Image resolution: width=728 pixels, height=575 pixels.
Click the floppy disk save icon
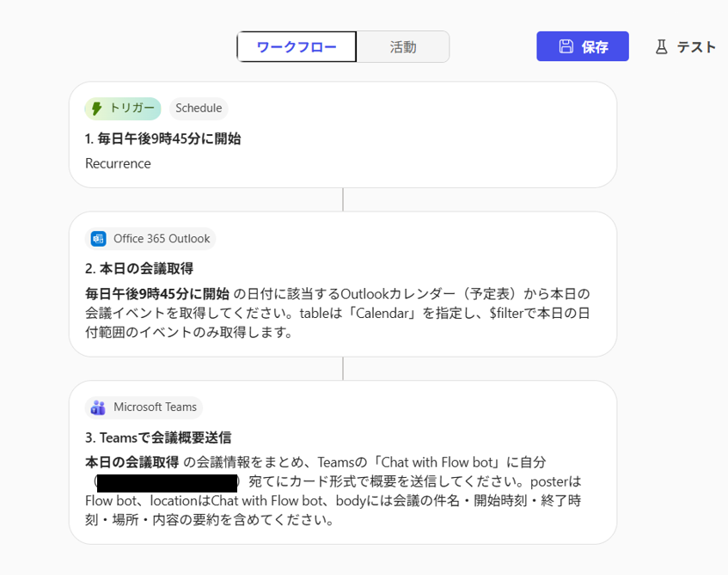[566, 47]
